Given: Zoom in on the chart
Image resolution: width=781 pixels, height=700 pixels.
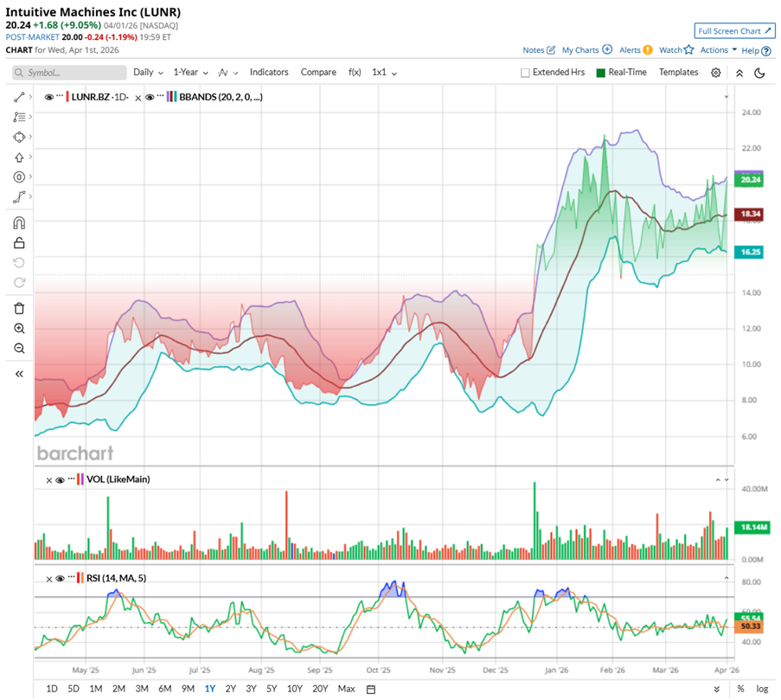Looking at the screenshot, I should (x=19, y=328).
